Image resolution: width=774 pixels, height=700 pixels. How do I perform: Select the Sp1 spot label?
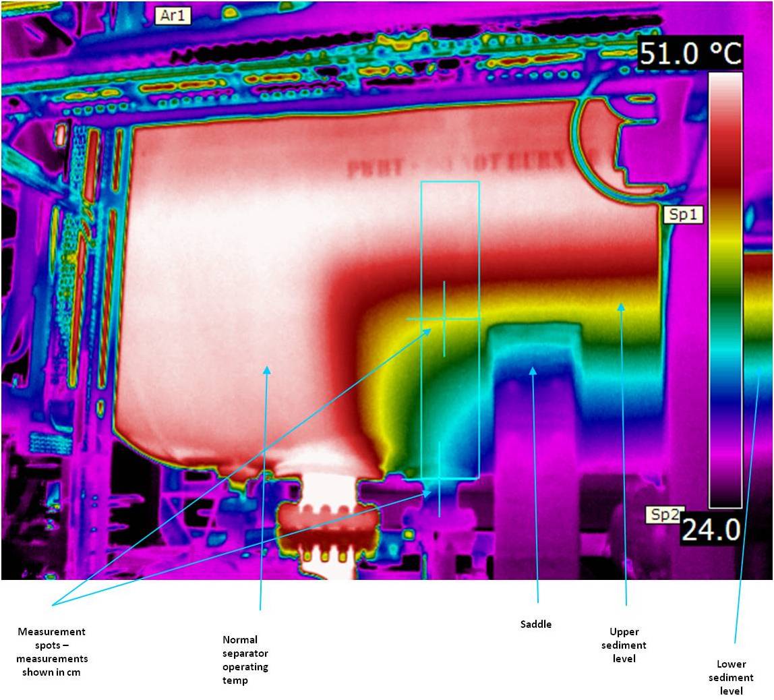pos(683,214)
